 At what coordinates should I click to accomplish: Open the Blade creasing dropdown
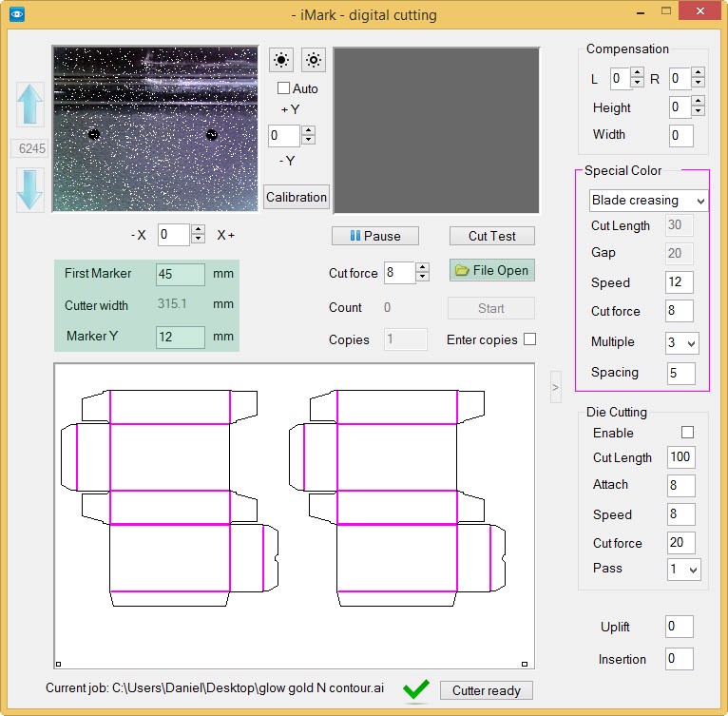click(648, 201)
